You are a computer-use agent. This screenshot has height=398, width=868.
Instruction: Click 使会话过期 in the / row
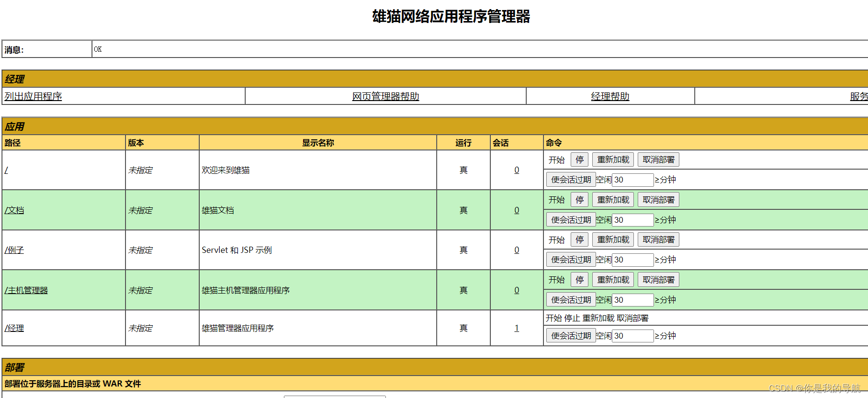pos(571,180)
